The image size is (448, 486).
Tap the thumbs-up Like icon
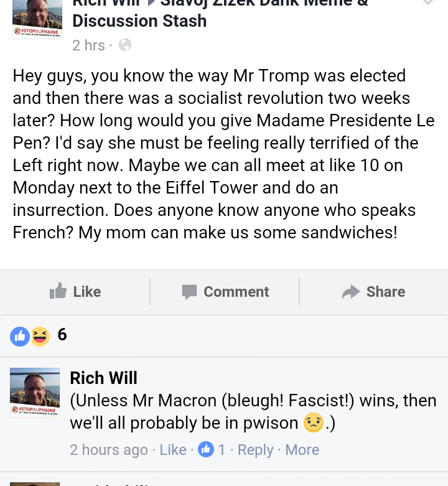[58, 291]
